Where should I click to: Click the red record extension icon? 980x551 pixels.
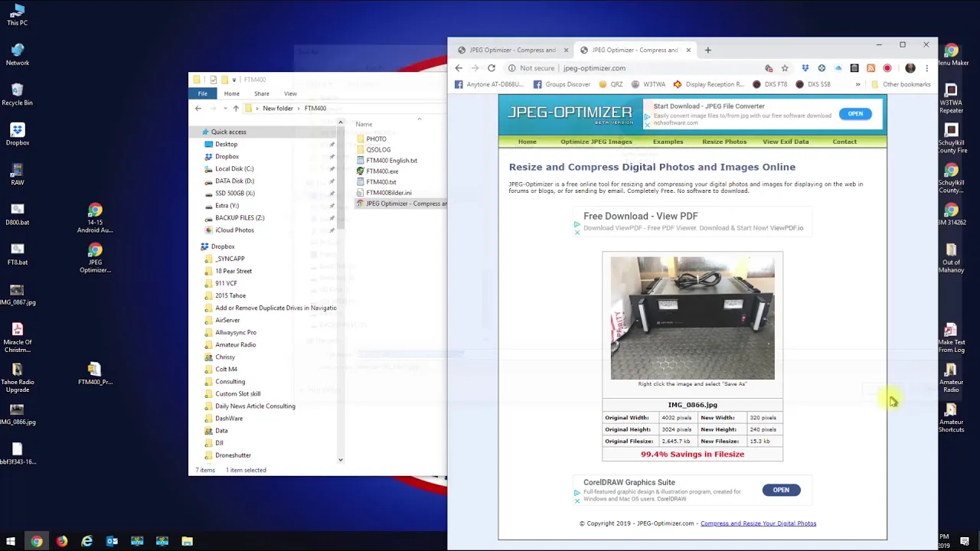[887, 68]
